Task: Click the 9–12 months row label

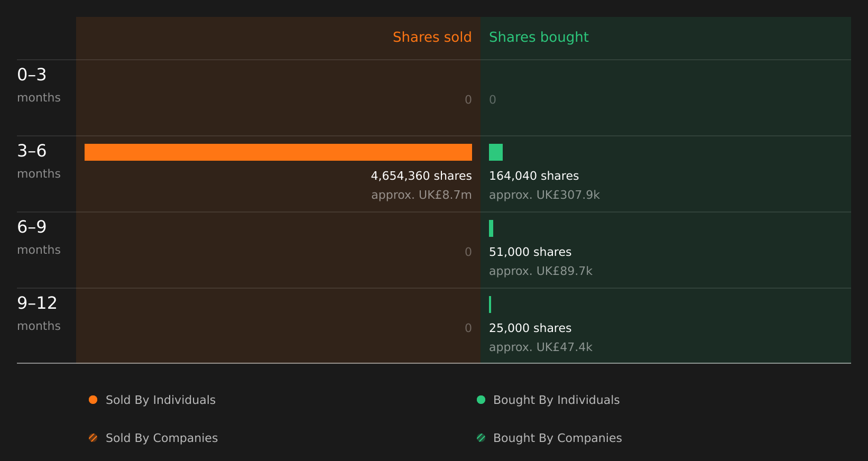Action: 39,314
